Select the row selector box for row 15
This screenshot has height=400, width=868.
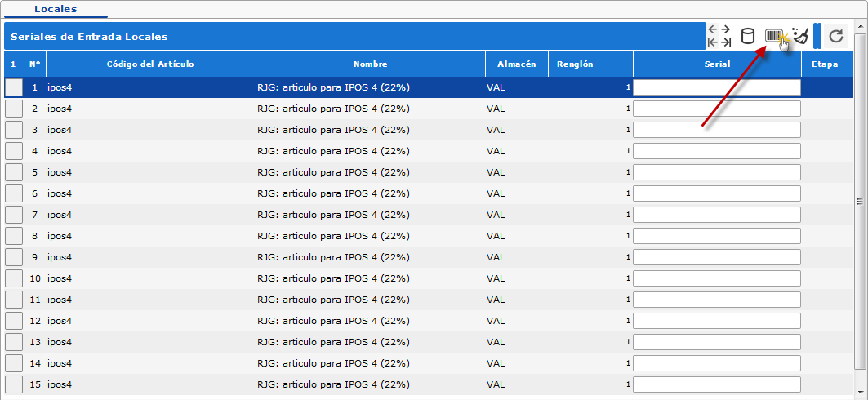point(14,384)
